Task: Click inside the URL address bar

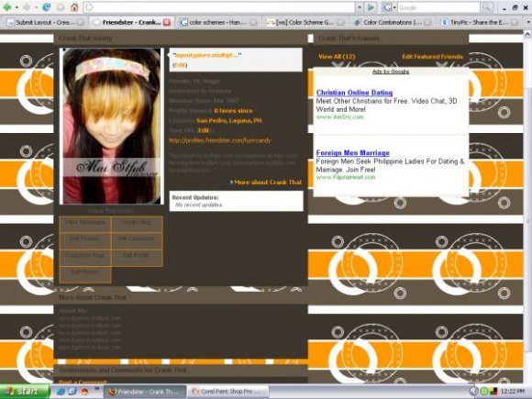Action: (x=219, y=7)
